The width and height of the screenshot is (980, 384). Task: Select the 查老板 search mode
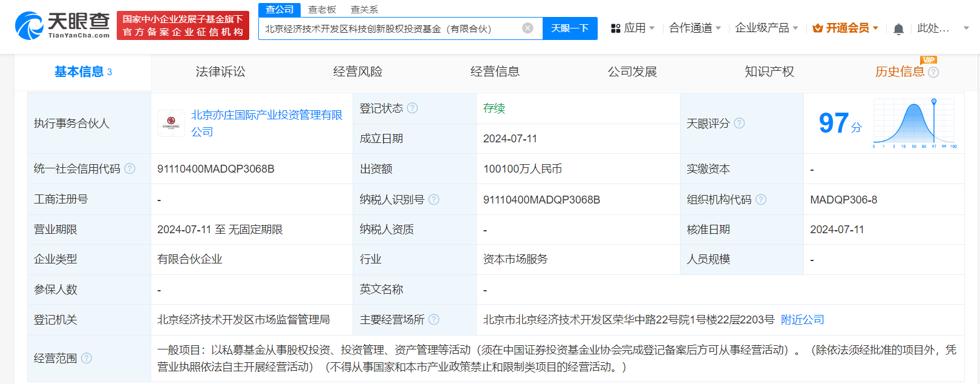pos(322,9)
